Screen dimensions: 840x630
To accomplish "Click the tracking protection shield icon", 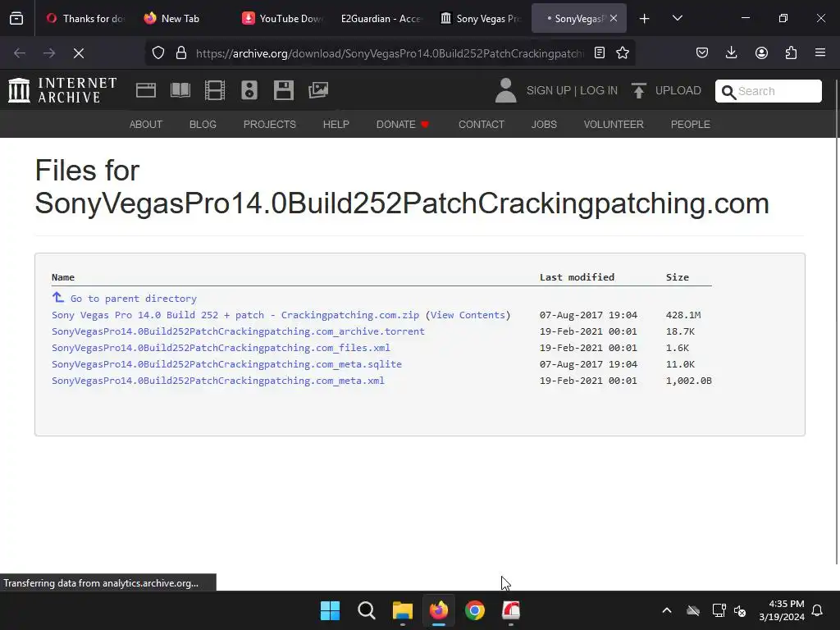I will [158, 53].
